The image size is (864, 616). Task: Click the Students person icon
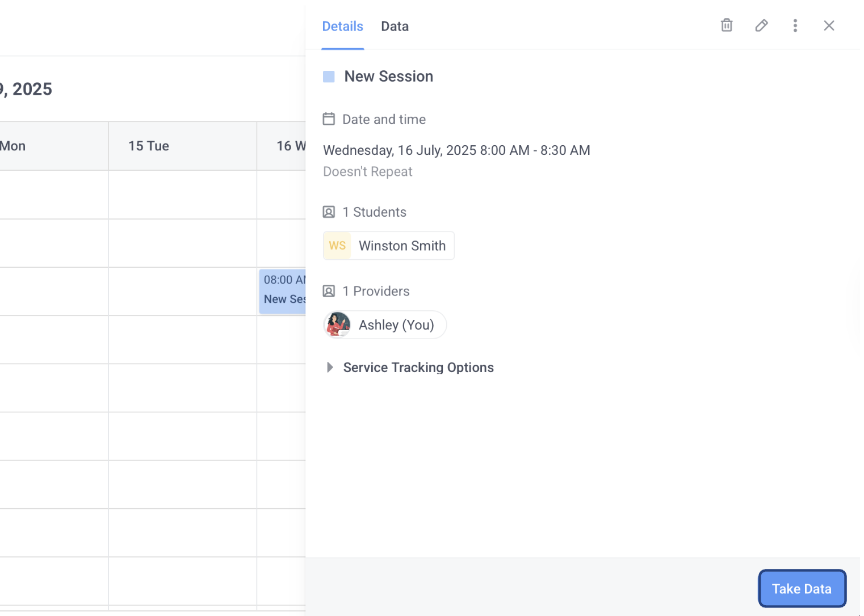point(329,212)
